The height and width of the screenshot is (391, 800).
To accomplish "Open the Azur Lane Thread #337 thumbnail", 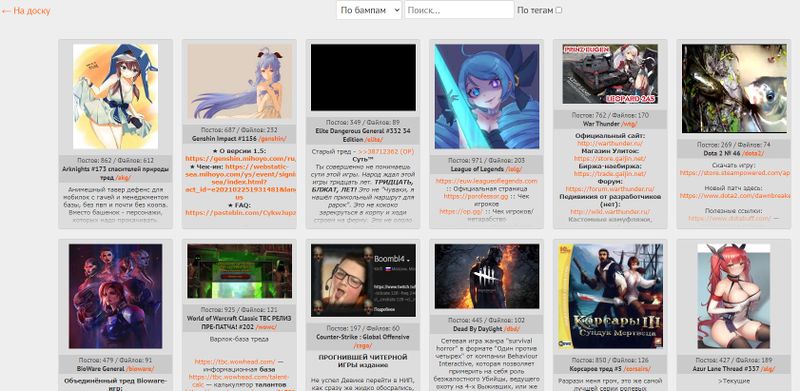I will [x=734, y=296].
